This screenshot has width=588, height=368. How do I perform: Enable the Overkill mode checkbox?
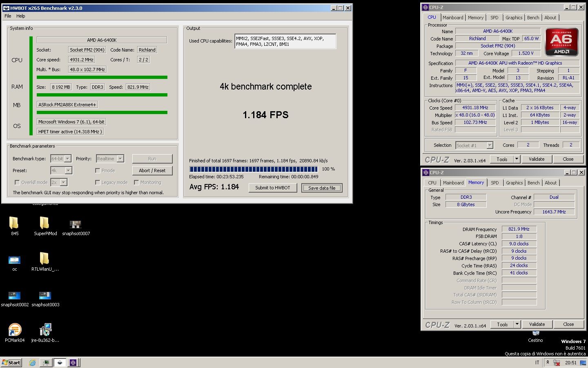tap(17, 182)
